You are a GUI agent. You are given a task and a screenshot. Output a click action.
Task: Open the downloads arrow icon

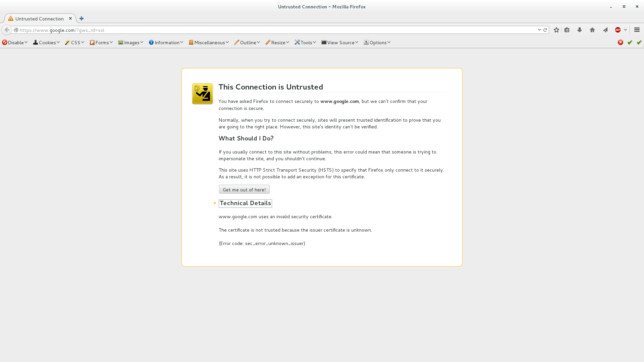point(580,30)
